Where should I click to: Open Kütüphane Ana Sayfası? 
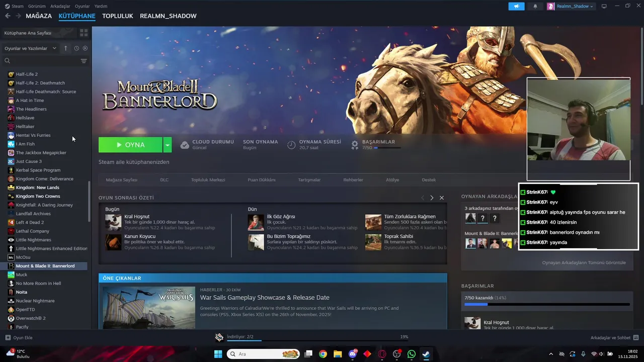click(x=28, y=33)
